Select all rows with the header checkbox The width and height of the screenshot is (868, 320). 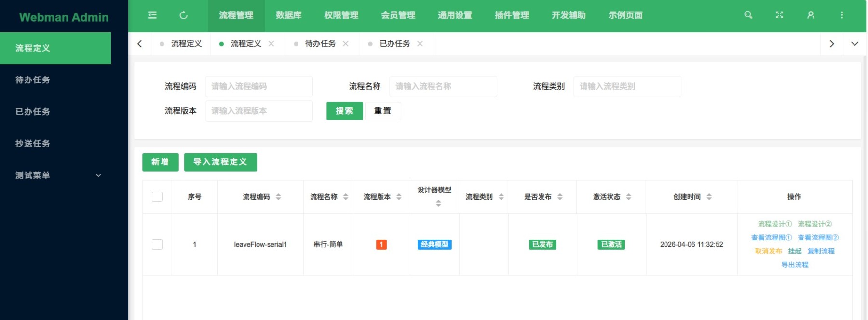tap(157, 197)
